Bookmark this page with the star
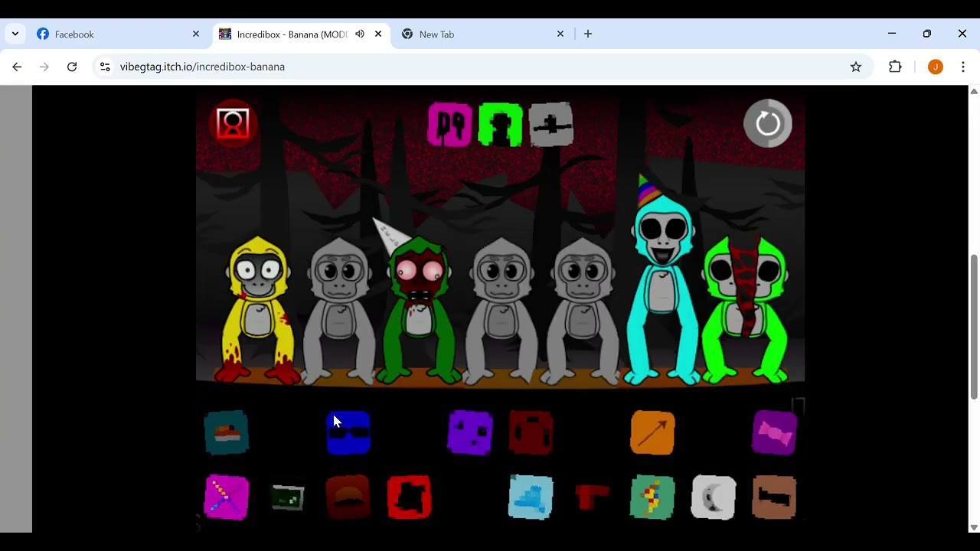This screenshot has height=551, width=980. [856, 67]
